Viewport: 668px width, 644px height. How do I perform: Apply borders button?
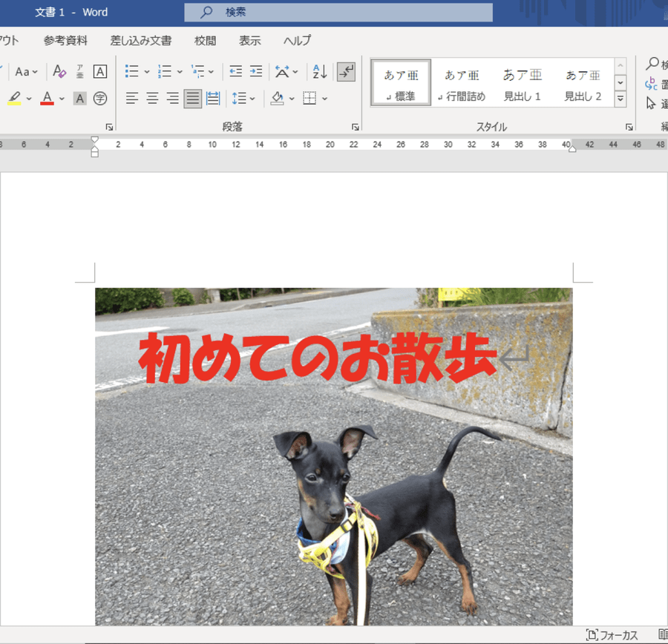[x=310, y=99]
